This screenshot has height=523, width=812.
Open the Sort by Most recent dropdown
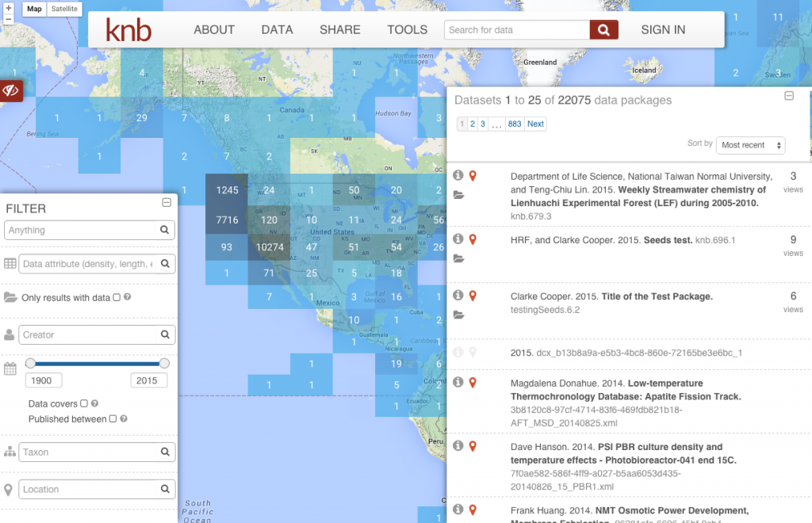749,145
